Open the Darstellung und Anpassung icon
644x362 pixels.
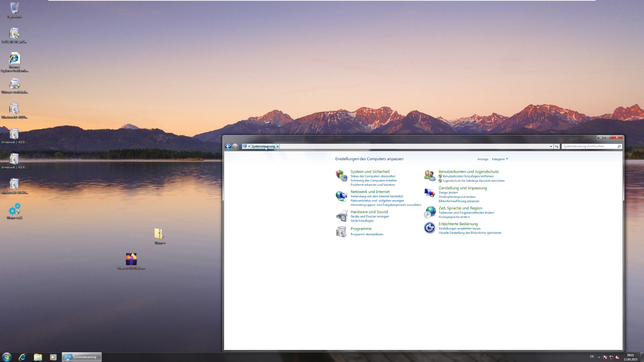coord(429,193)
